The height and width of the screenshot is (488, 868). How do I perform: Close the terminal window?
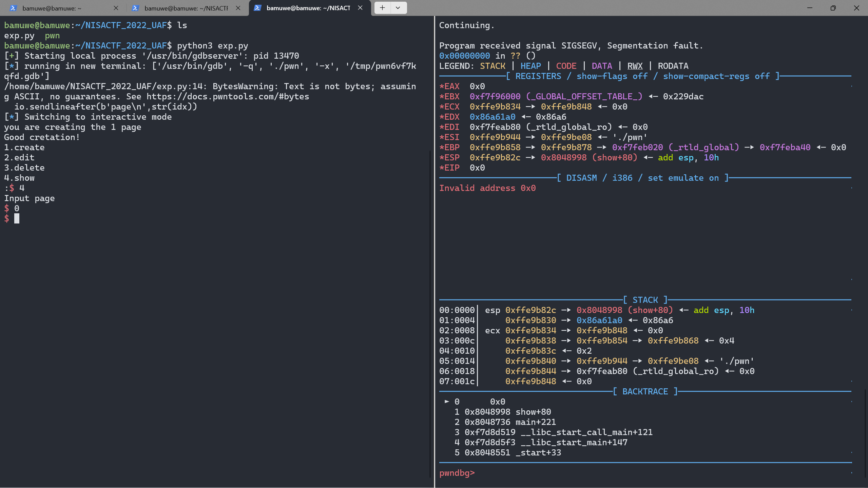click(856, 8)
